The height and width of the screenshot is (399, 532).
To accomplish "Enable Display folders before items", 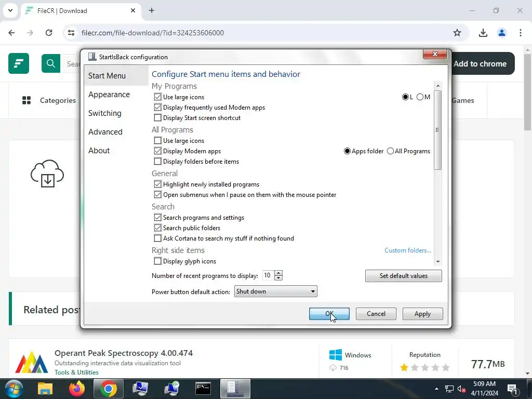I will click(157, 162).
